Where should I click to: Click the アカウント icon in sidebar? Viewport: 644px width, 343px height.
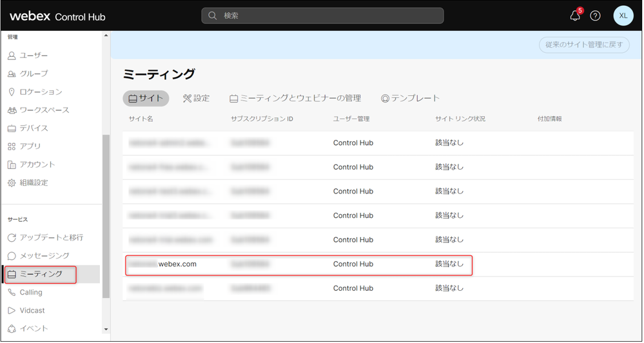pyautogui.click(x=12, y=164)
